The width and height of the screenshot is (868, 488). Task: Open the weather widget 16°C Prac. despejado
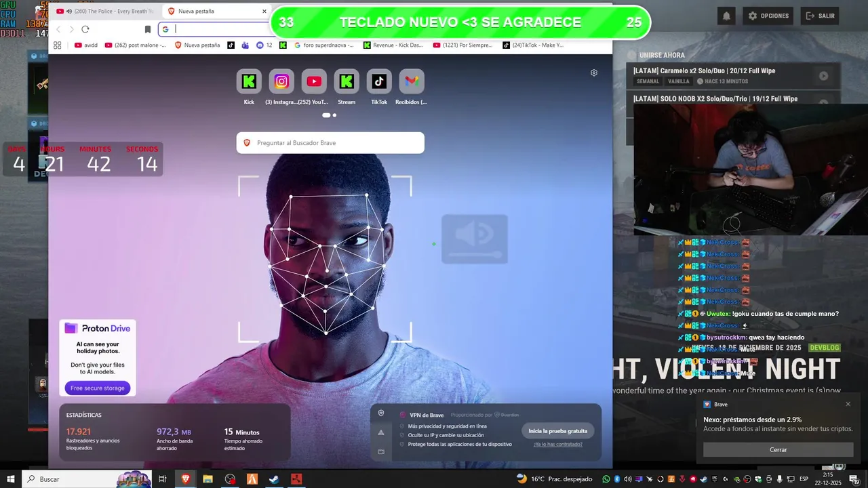click(x=556, y=479)
